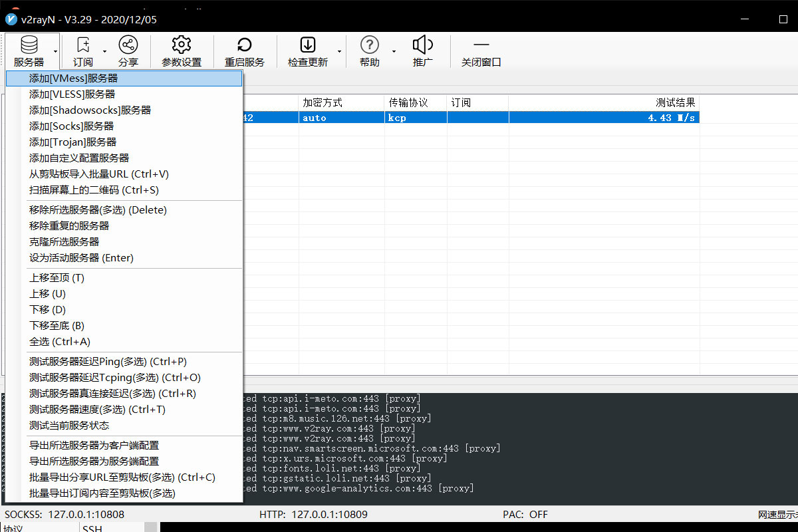The height and width of the screenshot is (532, 798).
Task: Choose 设为活动服务器 (Enter)
Action: (124, 258)
